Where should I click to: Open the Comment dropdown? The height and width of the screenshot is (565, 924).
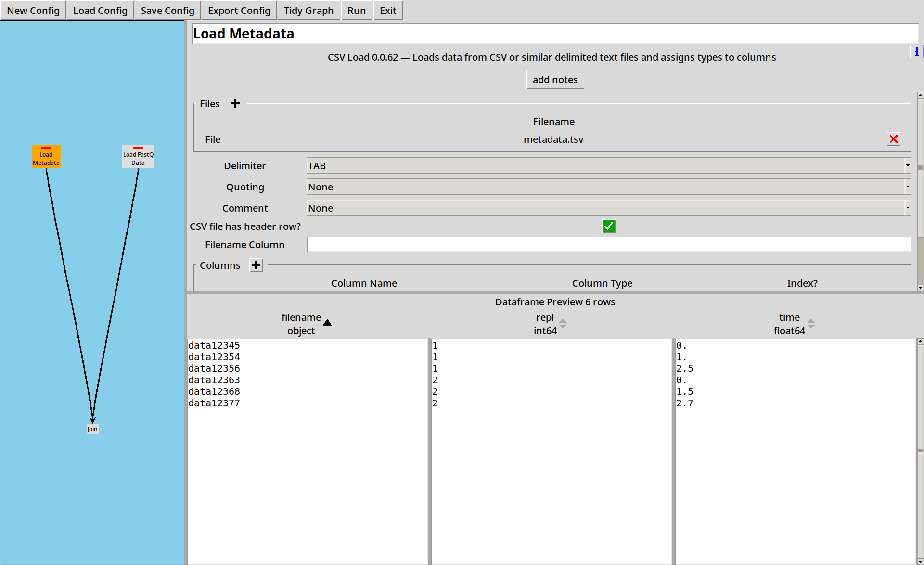tap(609, 208)
